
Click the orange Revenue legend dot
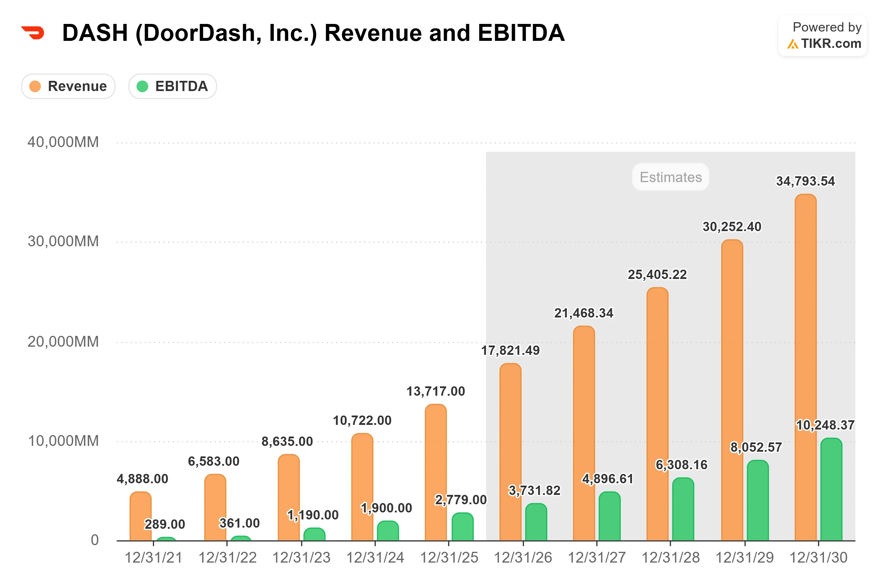tap(35, 86)
